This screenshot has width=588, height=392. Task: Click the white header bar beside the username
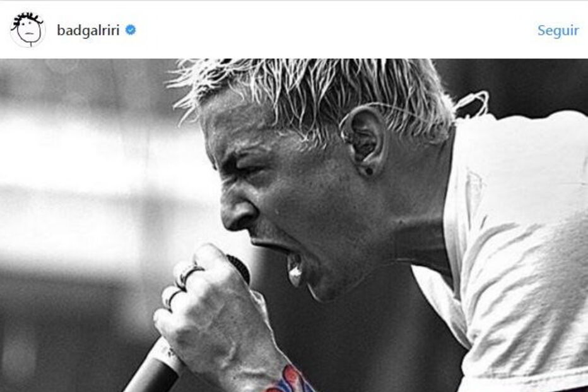pos(334,30)
